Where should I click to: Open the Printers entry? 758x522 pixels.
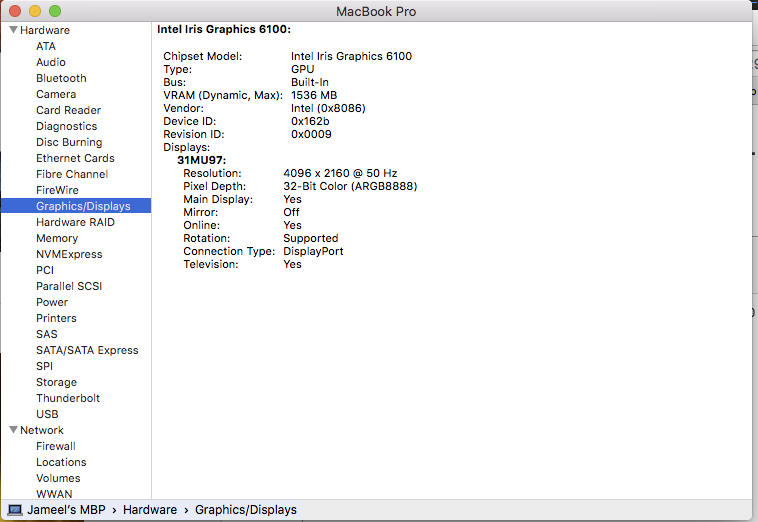click(56, 318)
